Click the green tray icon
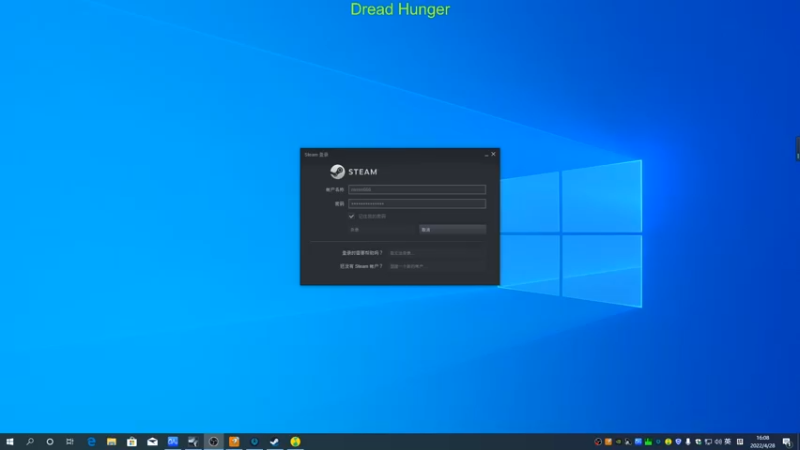This screenshot has height=450, width=800. [x=648, y=442]
